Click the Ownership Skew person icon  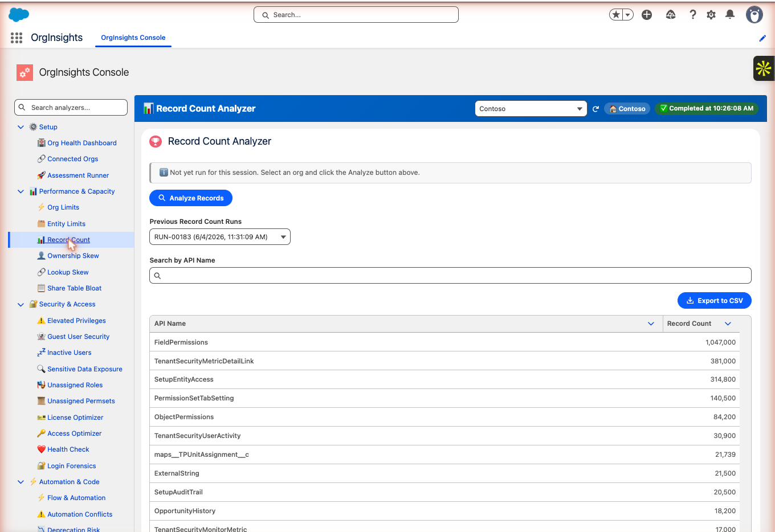[x=41, y=256]
